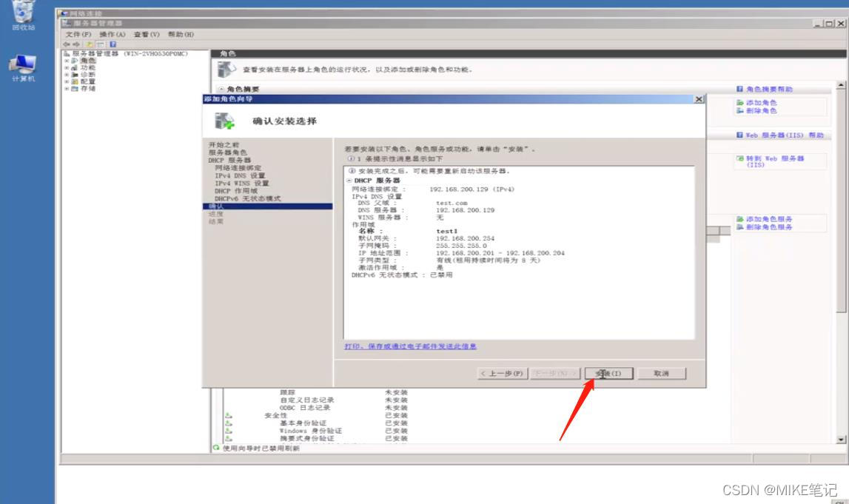
Task: Open the 查看(V) menu
Action: click(x=147, y=34)
